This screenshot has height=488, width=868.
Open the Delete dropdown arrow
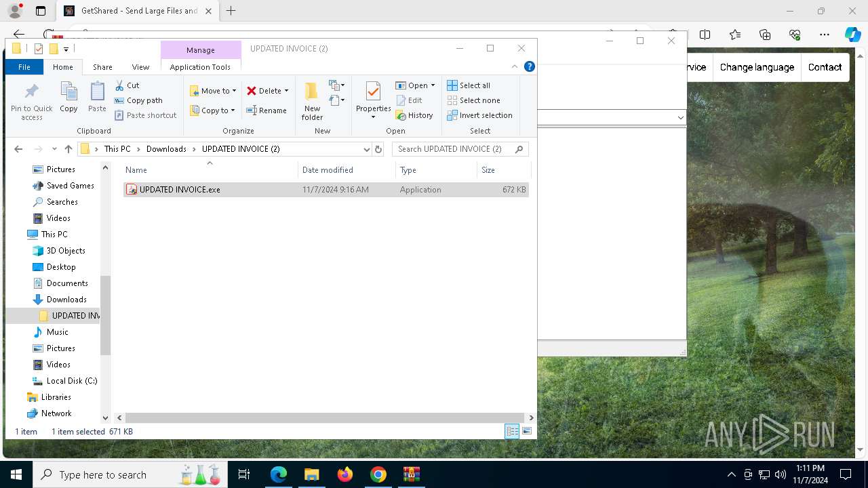286,91
